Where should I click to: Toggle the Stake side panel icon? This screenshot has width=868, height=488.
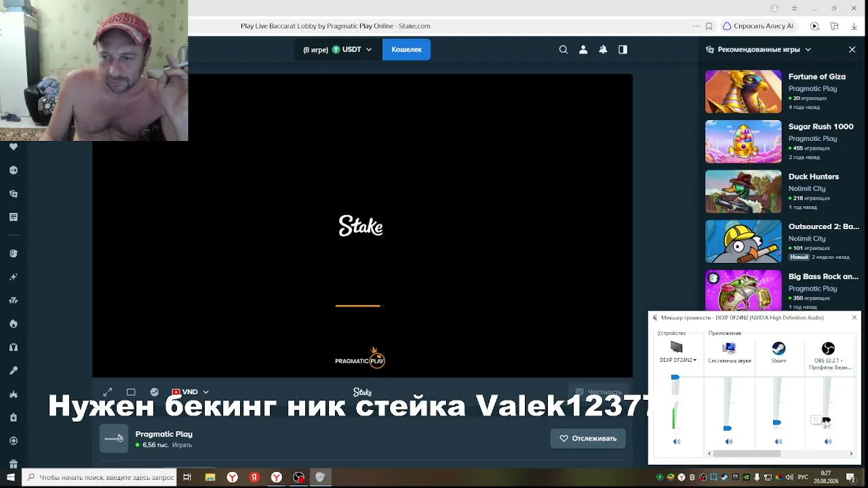[623, 49]
